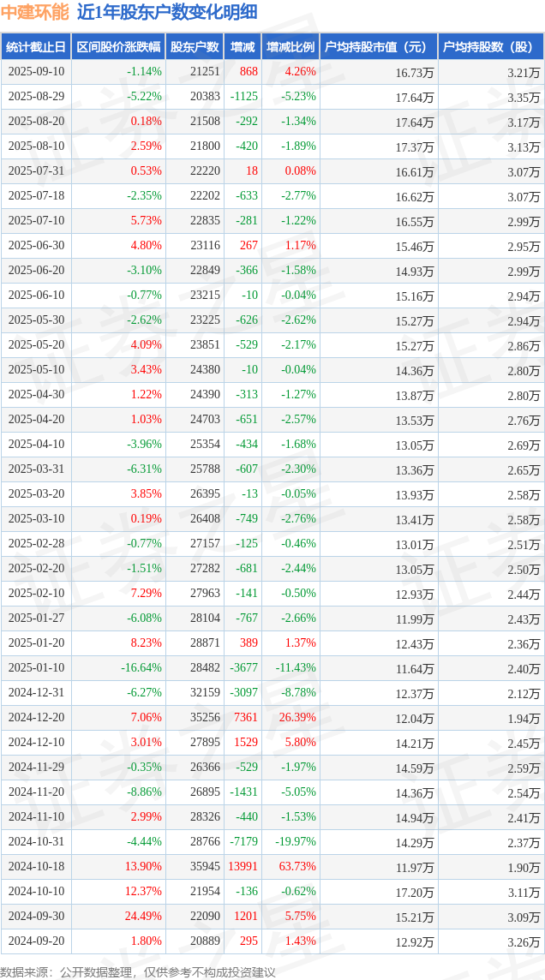Click the 统计截止日 column header
545x980 pixels.
click(x=35, y=47)
